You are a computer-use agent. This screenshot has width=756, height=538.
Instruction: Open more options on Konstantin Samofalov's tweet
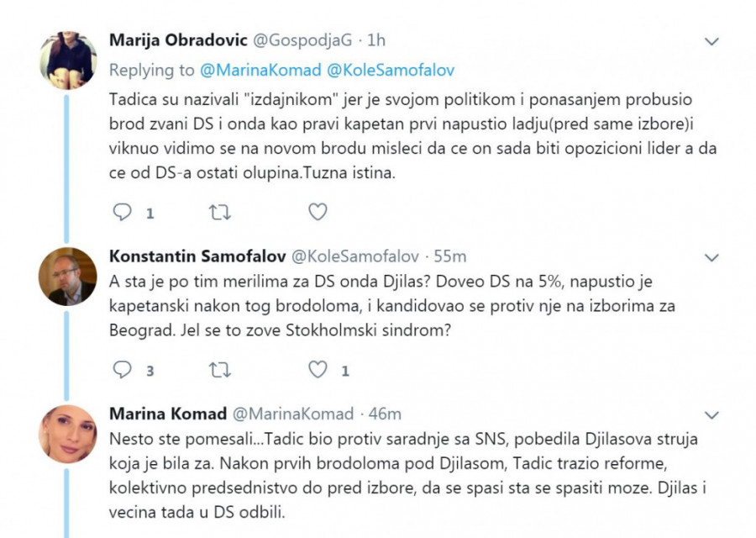pos(711,256)
